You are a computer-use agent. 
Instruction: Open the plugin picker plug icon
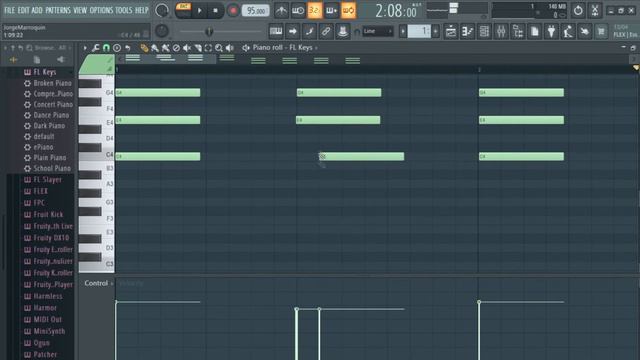(551, 31)
